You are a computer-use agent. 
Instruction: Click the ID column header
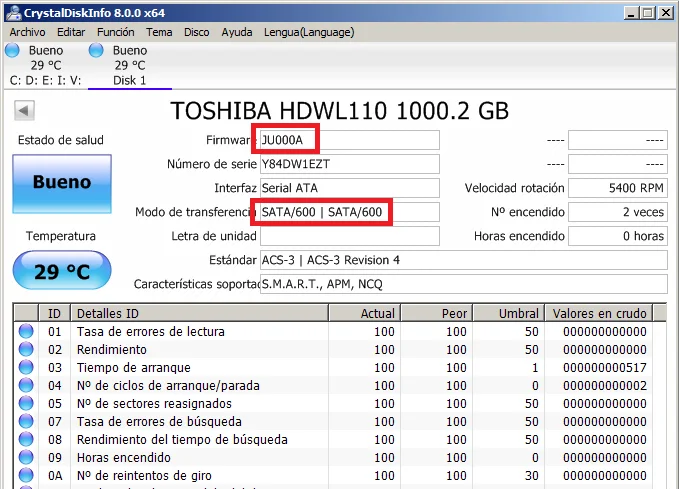pyautogui.click(x=55, y=313)
